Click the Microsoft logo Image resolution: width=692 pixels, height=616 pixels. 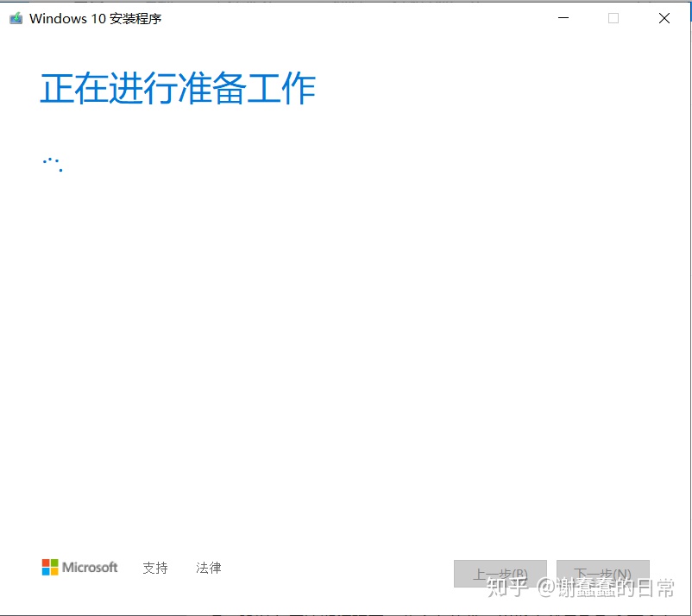coord(80,567)
